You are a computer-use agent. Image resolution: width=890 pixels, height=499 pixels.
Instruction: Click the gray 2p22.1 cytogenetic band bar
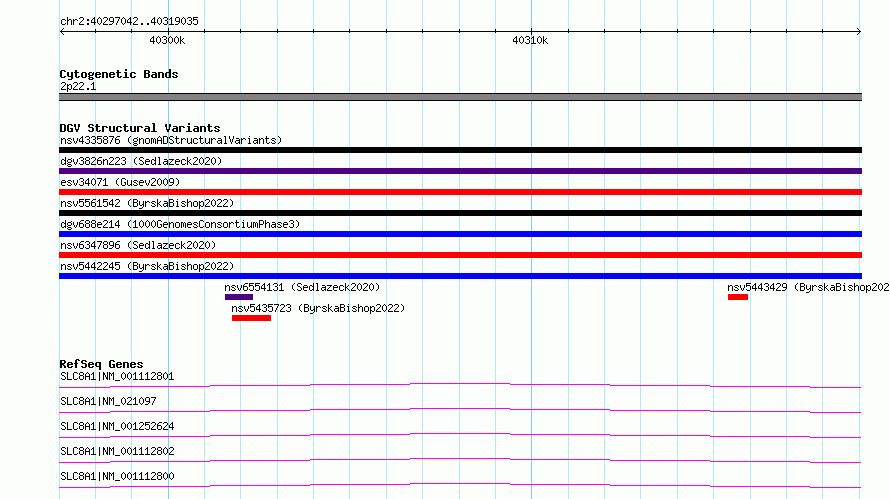click(x=460, y=97)
